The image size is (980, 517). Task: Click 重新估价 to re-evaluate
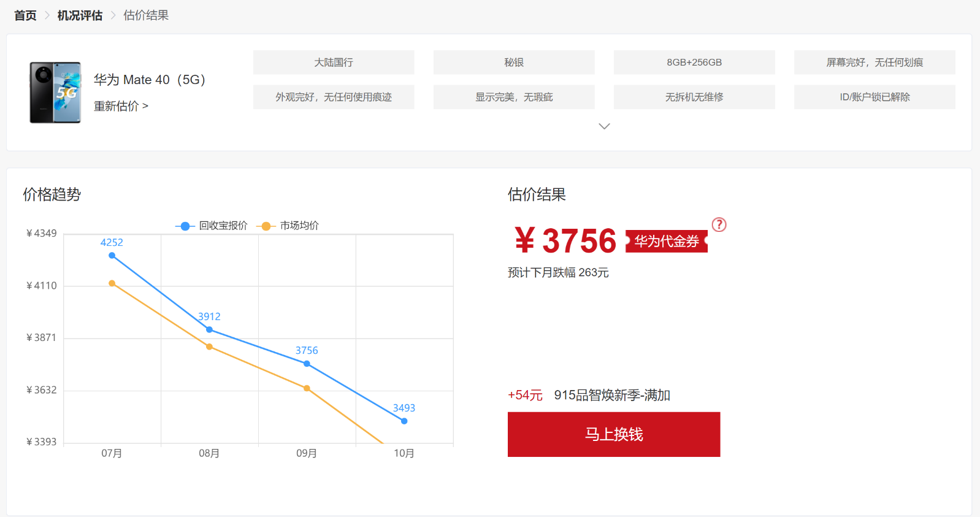pos(121,106)
